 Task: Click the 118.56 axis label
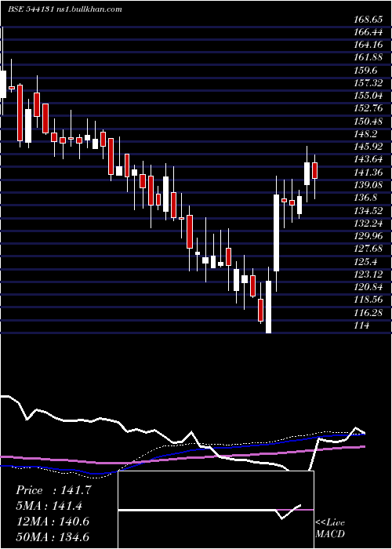point(368,300)
